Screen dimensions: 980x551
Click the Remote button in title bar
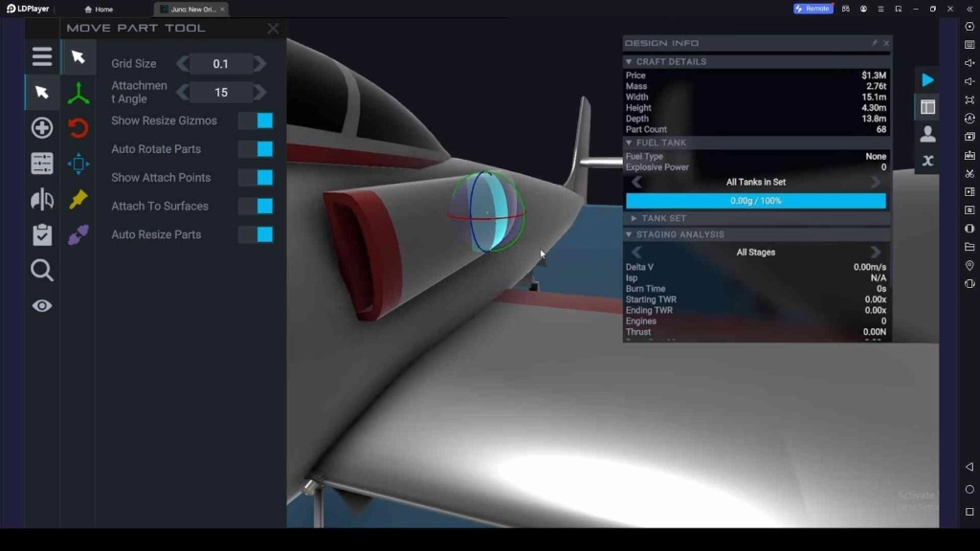[813, 9]
